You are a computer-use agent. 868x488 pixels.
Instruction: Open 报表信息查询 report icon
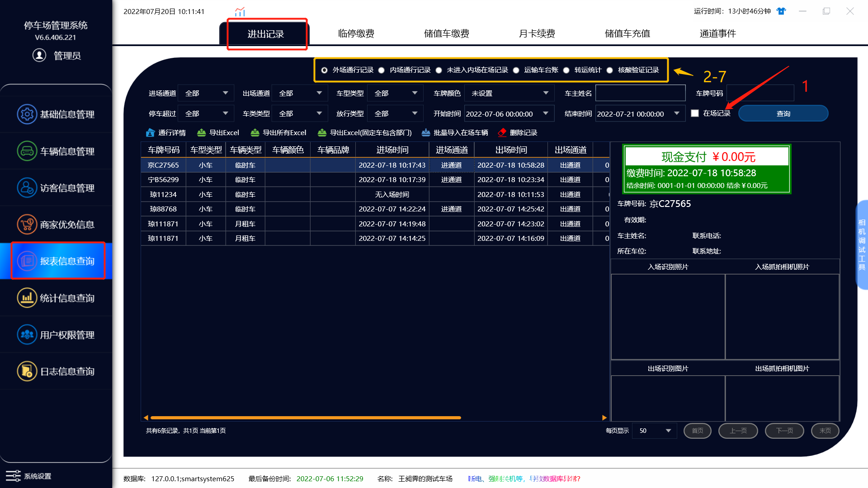[27, 261]
